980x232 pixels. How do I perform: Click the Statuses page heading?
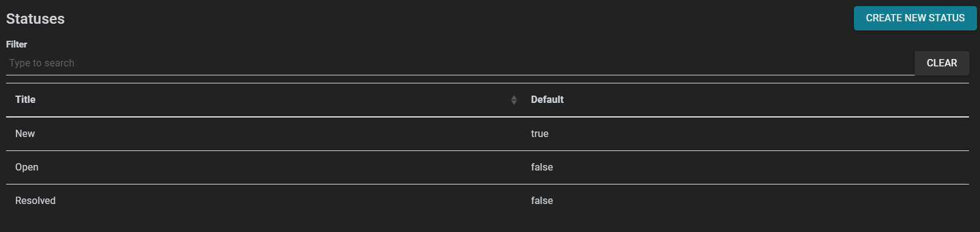pyautogui.click(x=35, y=19)
